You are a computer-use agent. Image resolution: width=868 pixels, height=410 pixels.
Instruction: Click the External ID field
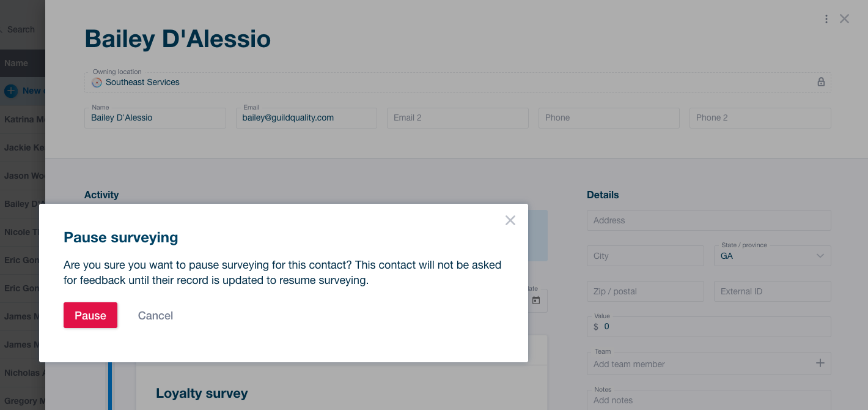click(772, 291)
